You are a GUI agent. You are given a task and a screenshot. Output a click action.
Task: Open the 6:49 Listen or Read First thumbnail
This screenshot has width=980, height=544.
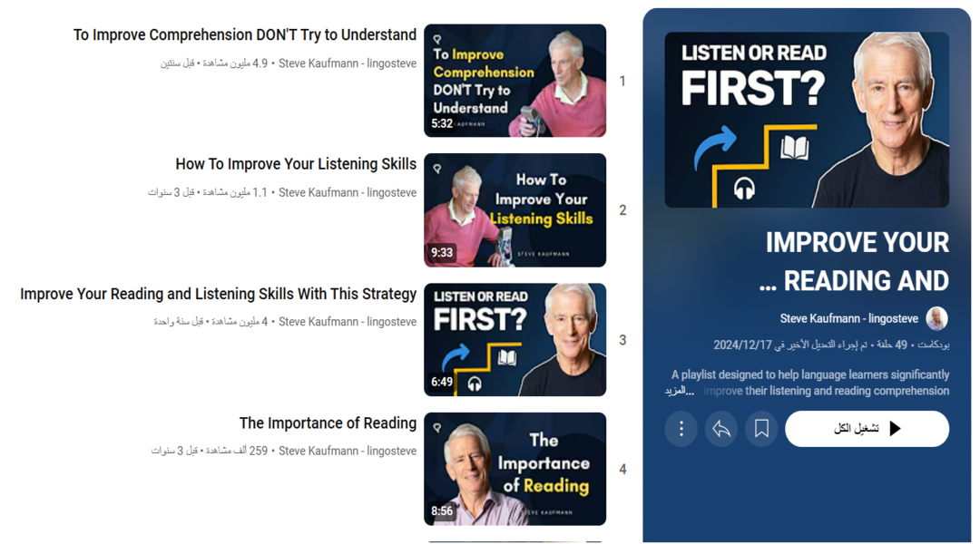click(x=515, y=340)
